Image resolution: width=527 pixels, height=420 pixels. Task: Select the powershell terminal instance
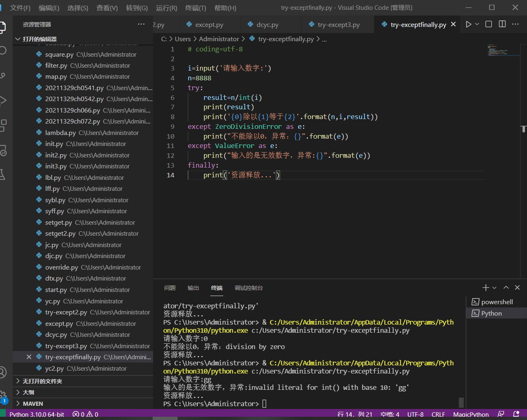point(497,302)
